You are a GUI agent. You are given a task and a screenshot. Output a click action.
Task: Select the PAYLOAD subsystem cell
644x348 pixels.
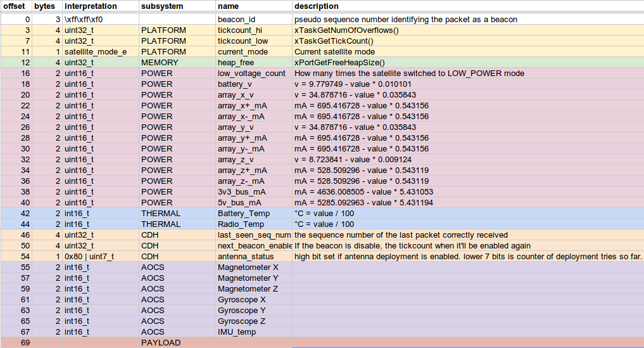177,343
